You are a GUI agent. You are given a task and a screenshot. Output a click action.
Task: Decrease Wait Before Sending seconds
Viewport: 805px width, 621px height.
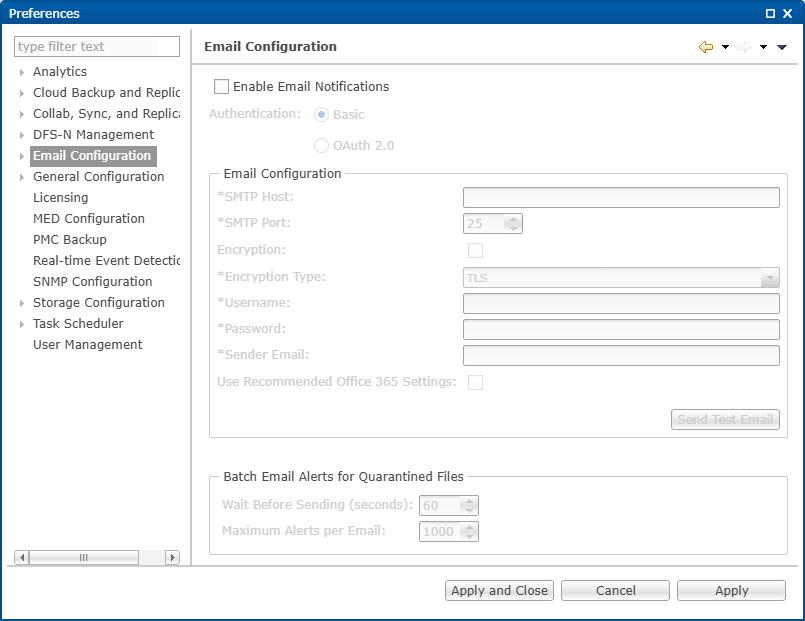click(x=469, y=510)
